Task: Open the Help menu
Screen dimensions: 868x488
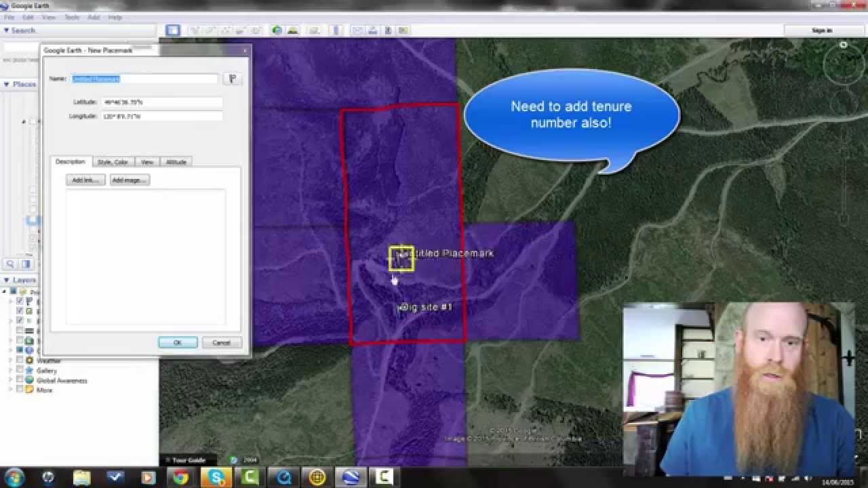Action: (x=115, y=17)
